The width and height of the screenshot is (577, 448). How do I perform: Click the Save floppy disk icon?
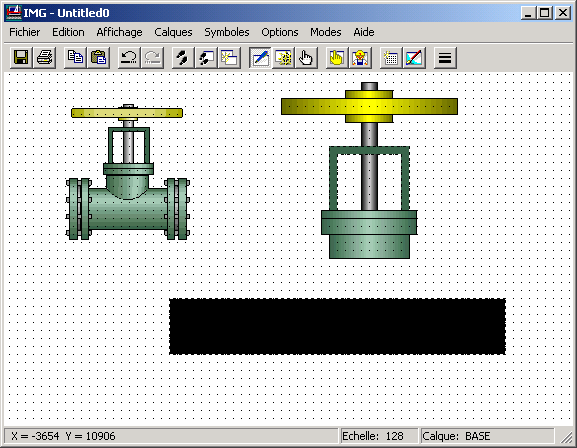click(x=21, y=58)
